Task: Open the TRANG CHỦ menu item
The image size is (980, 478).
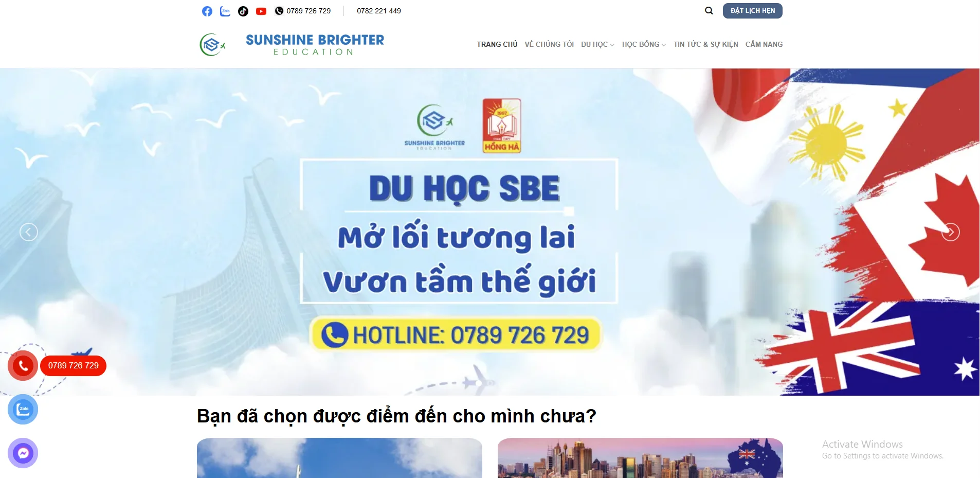Action: point(497,44)
